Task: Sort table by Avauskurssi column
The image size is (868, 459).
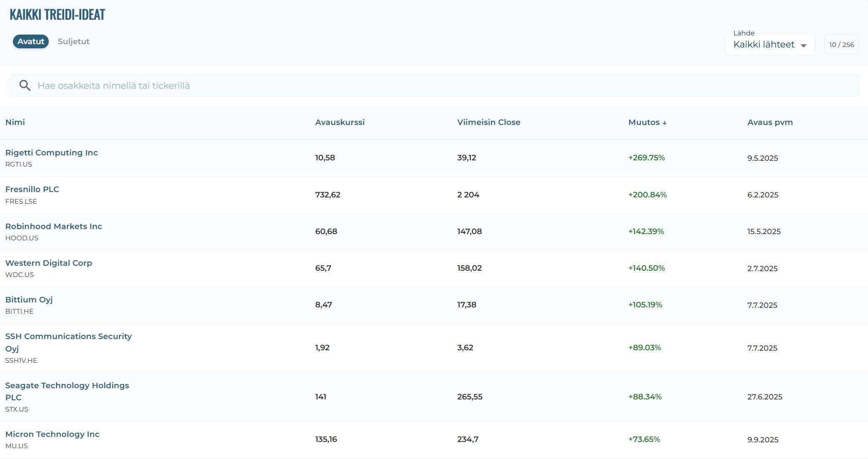Action: point(340,122)
